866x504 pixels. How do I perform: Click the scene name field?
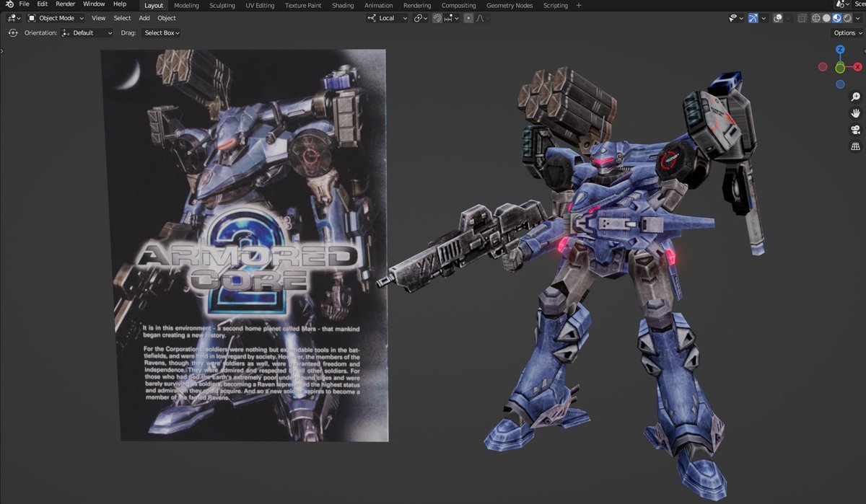coord(857,4)
